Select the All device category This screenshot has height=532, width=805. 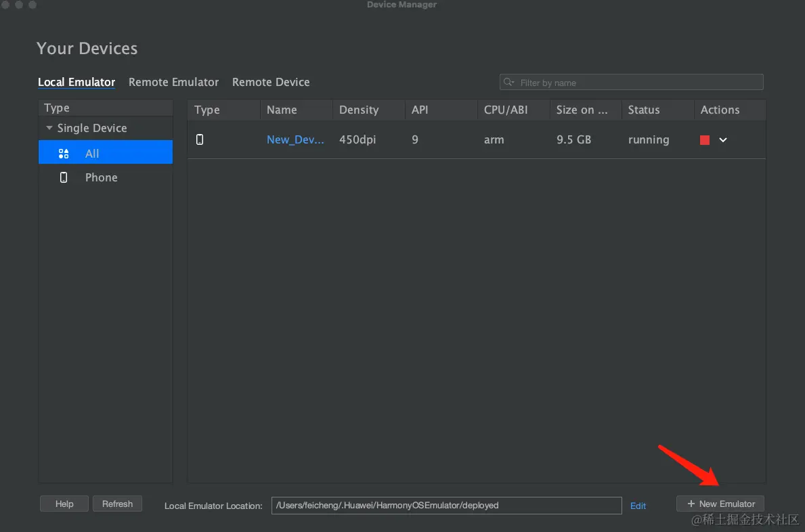point(105,152)
